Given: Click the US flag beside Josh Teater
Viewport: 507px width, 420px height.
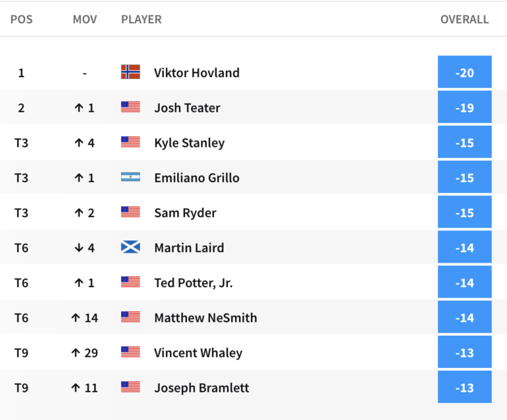Looking at the screenshot, I should click(130, 107).
